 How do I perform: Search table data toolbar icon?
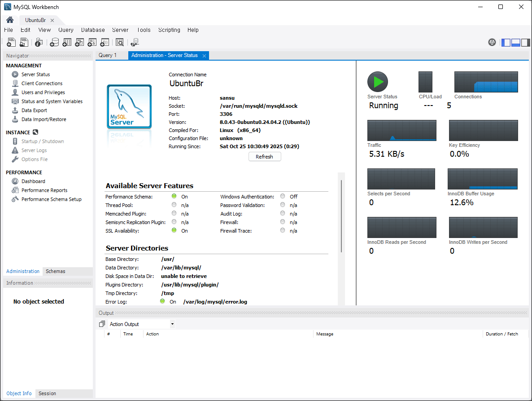119,42
